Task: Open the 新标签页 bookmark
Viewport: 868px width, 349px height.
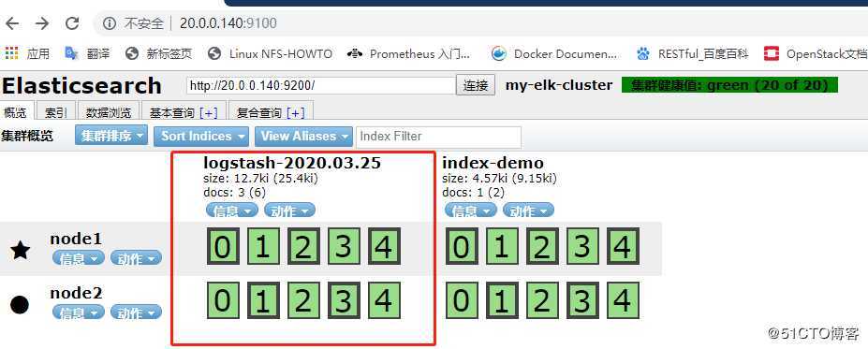Action: coord(159,53)
